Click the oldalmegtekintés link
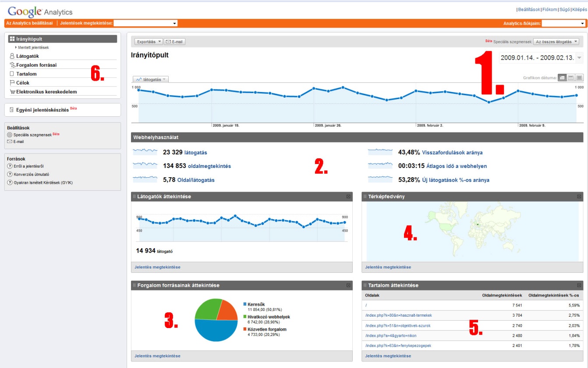The height and width of the screenshot is (368, 588). (x=209, y=166)
